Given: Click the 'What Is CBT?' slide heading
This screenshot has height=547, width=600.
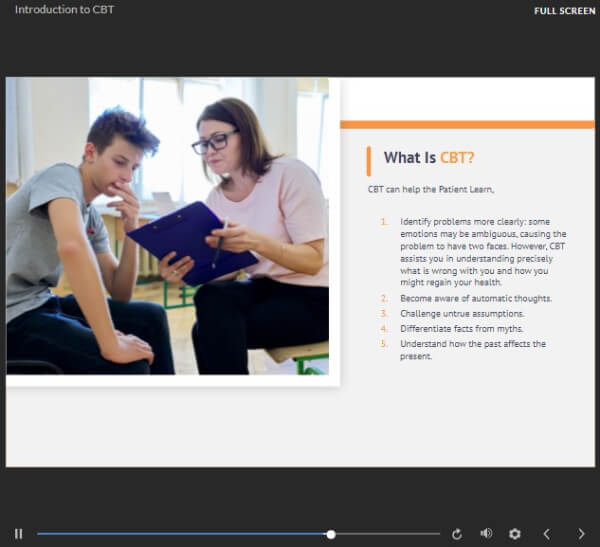Looking at the screenshot, I should (x=428, y=158).
